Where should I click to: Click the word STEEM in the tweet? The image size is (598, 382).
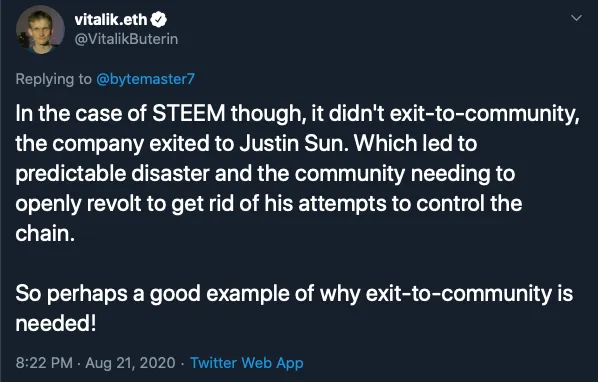point(189,113)
